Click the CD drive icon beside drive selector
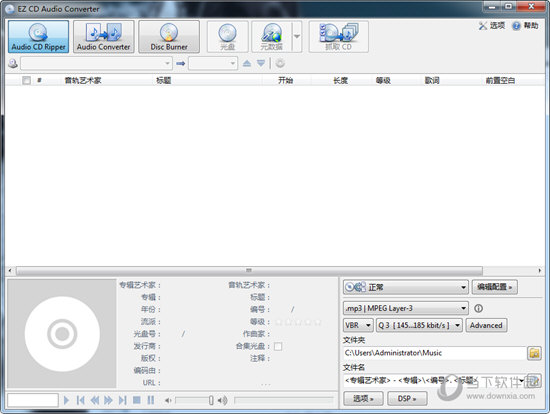 pos(13,64)
